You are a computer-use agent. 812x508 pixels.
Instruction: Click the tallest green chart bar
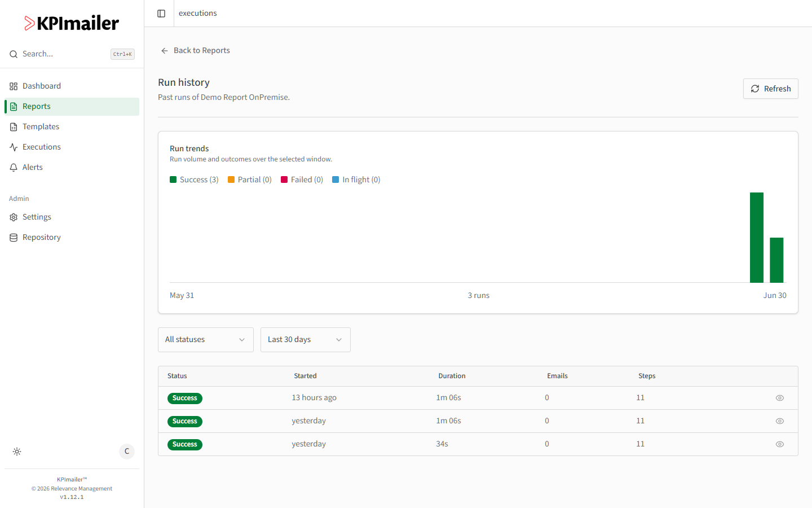tap(757, 238)
